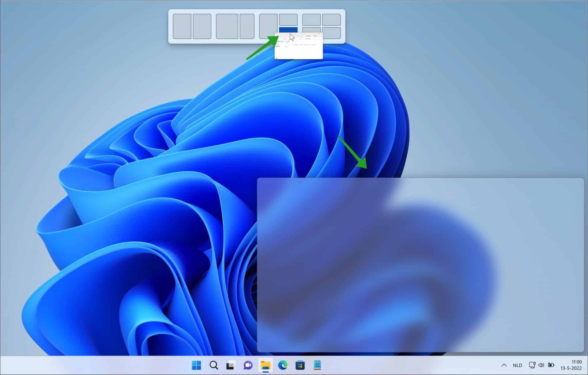Open Notepad from the taskbar
Screen dimensions: 588x375
317,365
